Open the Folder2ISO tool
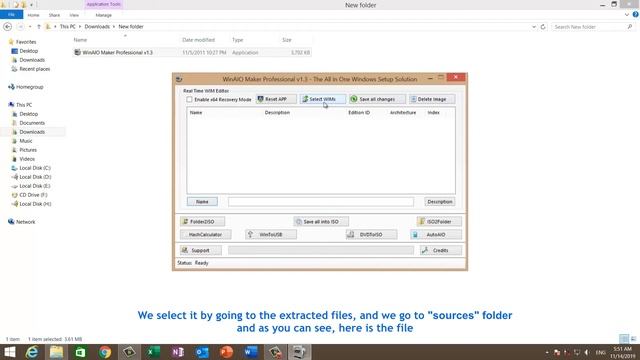 [202, 222]
